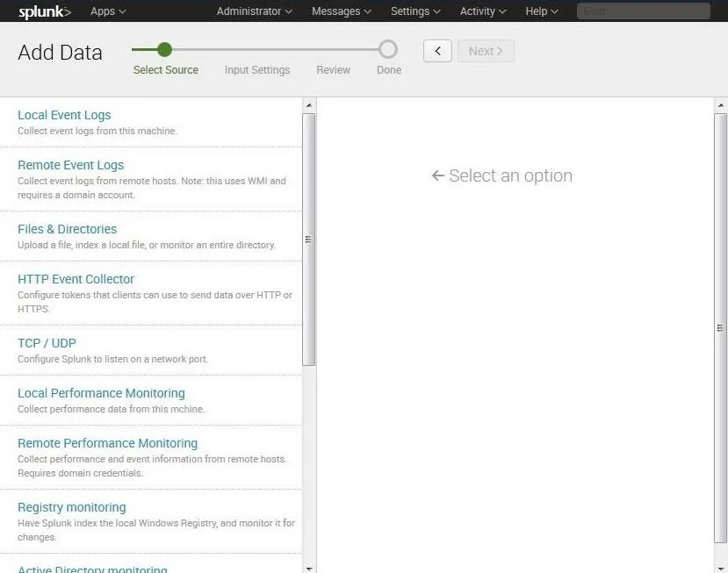
Task: Click the Review step label
Action: [x=334, y=70]
